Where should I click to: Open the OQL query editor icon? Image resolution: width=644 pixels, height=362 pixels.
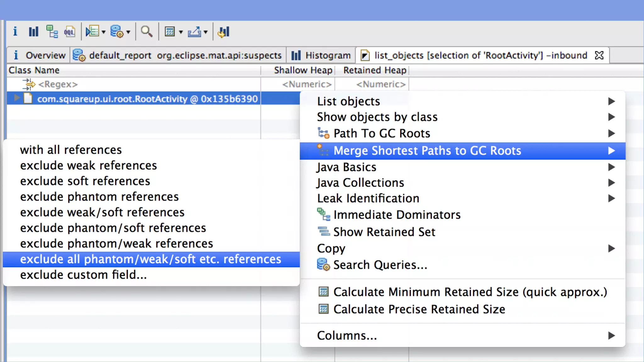(x=69, y=32)
